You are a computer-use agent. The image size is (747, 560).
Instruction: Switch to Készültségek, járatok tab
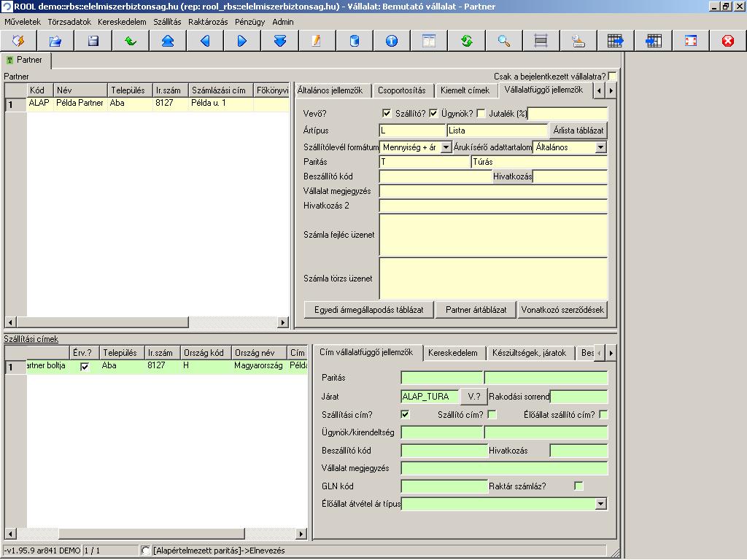point(530,353)
